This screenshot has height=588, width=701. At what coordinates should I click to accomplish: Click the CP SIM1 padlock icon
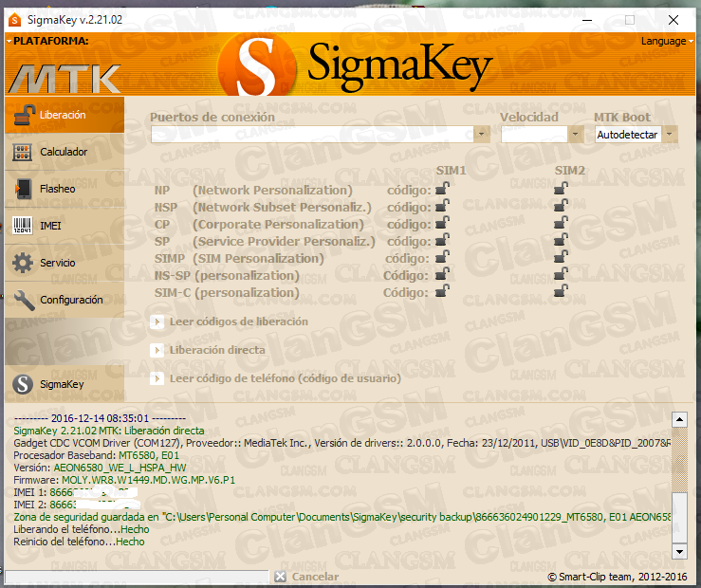443,223
